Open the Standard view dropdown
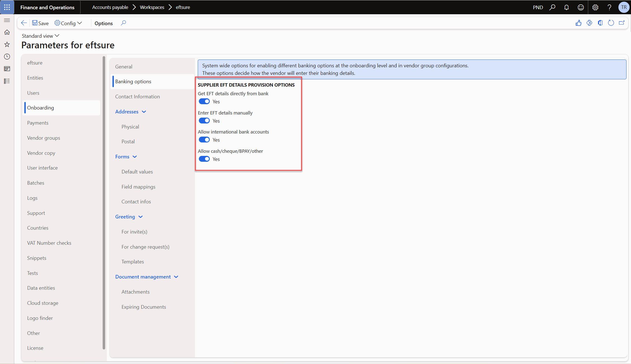 pyautogui.click(x=41, y=36)
